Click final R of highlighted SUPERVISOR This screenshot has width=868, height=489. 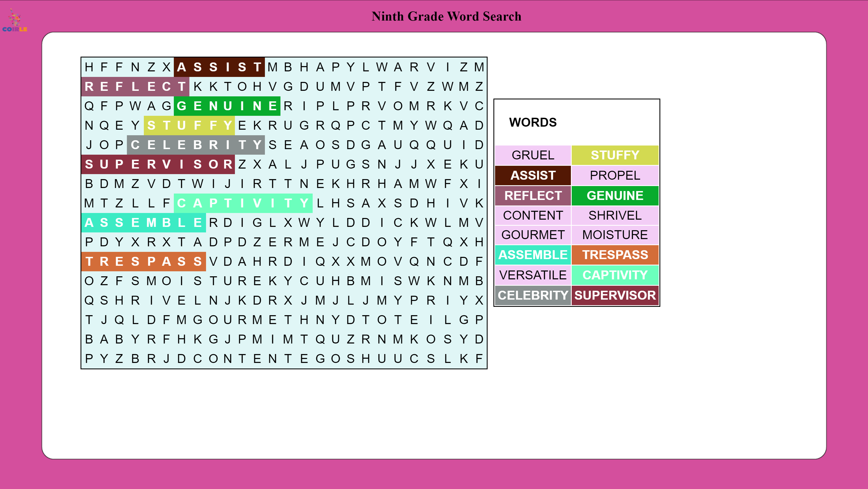click(228, 164)
